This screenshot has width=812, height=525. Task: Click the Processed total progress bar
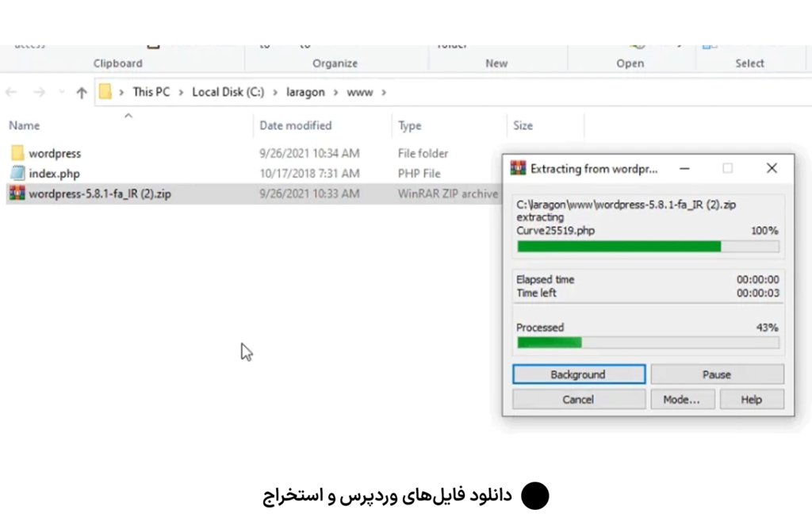[648, 343]
